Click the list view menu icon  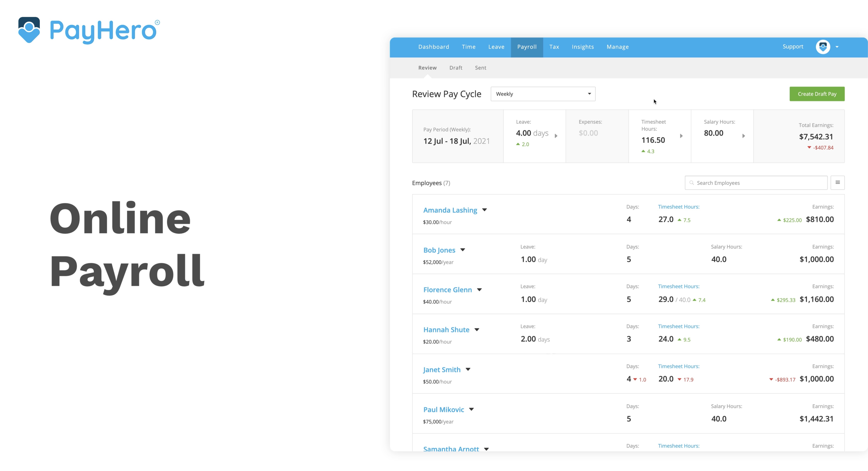837,183
